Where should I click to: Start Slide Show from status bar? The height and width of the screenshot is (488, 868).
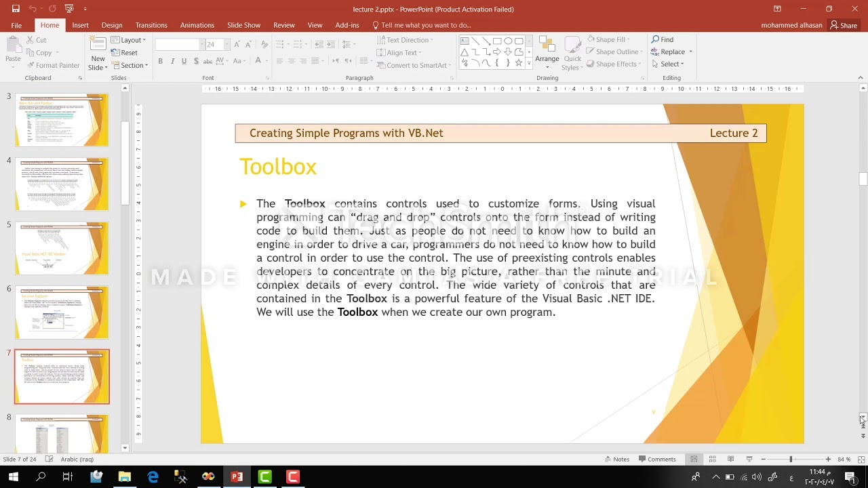pos(749,460)
